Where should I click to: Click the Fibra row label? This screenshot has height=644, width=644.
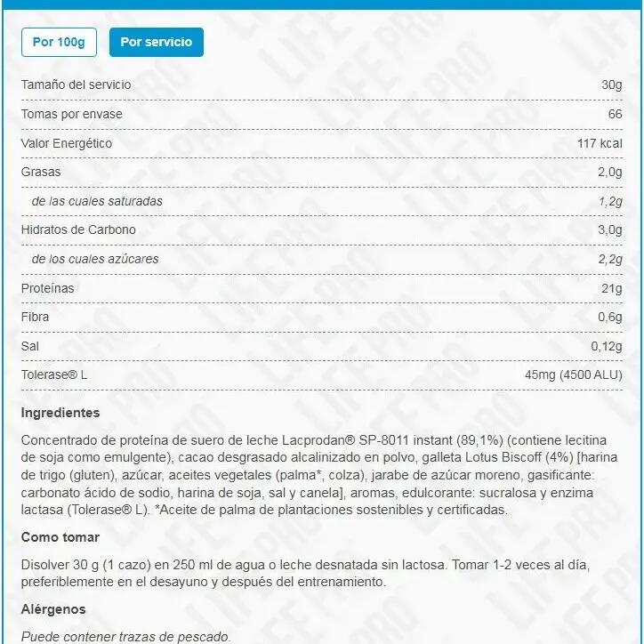pos(35,317)
